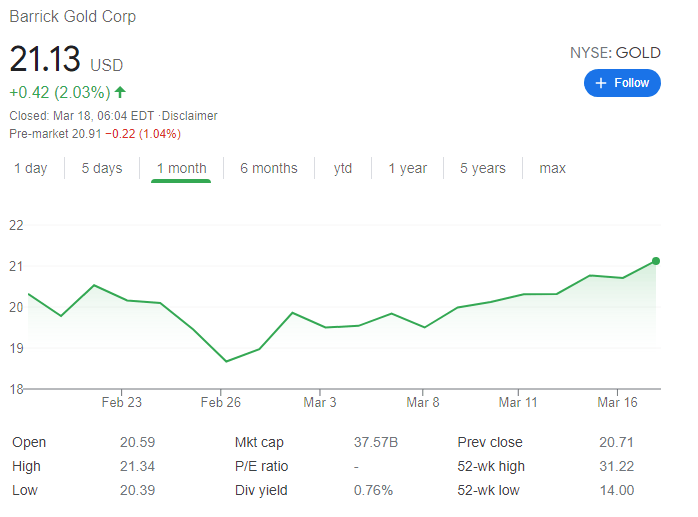The width and height of the screenshot is (698, 517).
Task: Select the 1 day tab
Action: click(30, 168)
